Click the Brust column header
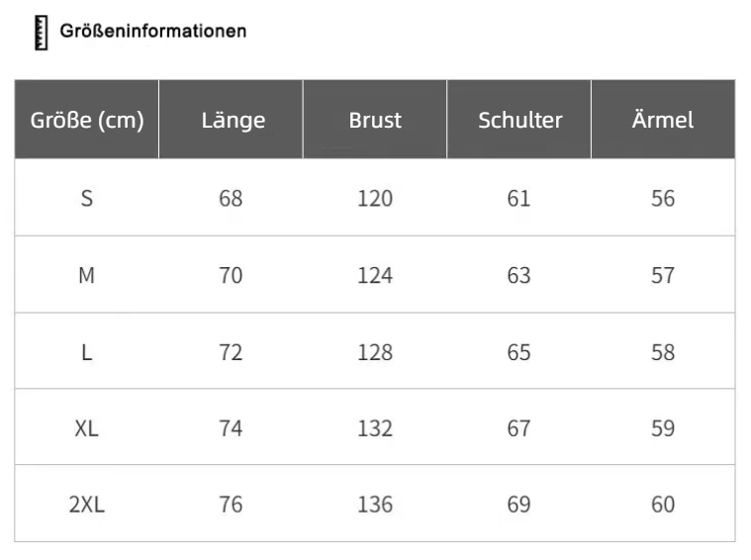This screenshot has height=560, width=751. pyautogui.click(x=375, y=121)
